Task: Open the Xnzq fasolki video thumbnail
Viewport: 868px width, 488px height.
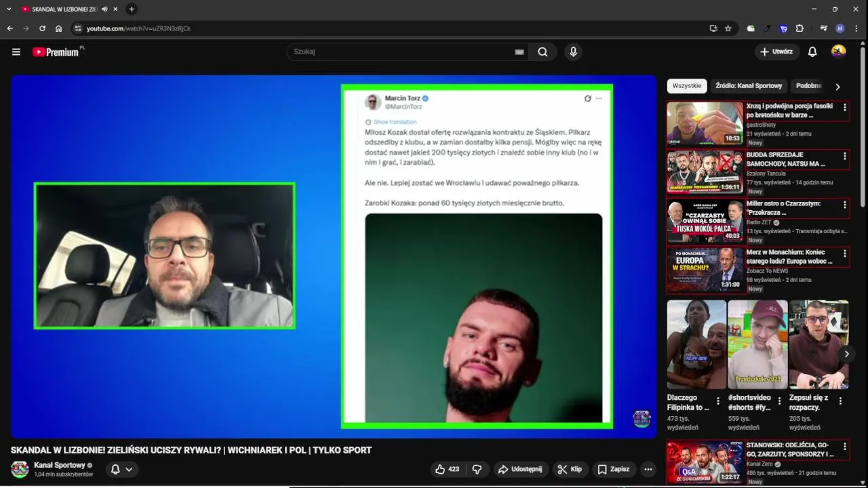Action: point(705,123)
